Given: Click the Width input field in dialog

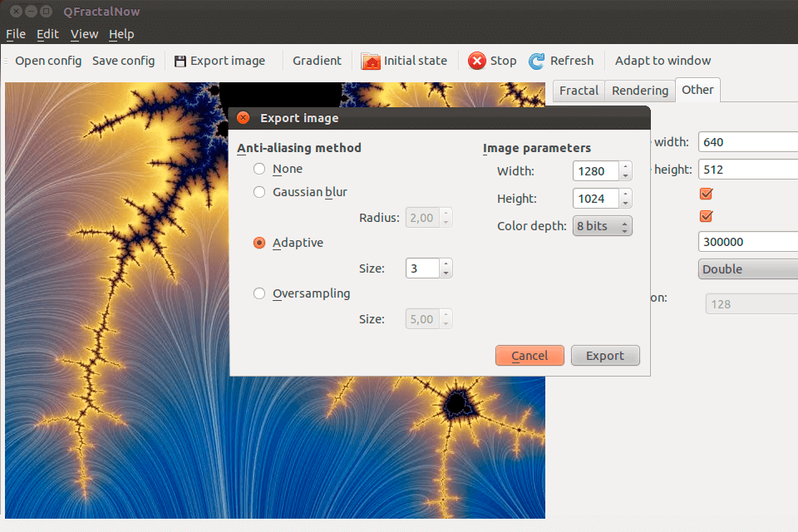Looking at the screenshot, I should pos(594,171).
